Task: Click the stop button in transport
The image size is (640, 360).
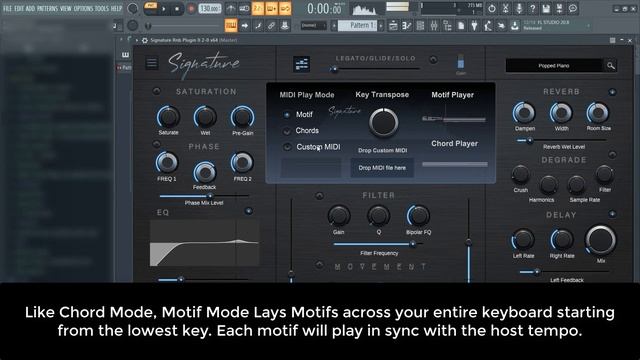Action: pyautogui.click(x=177, y=9)
